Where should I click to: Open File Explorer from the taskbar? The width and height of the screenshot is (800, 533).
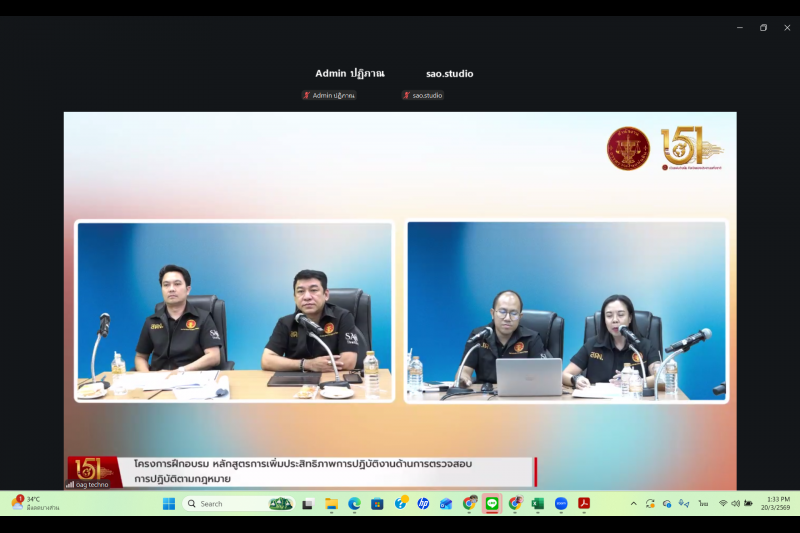(331, 504)
